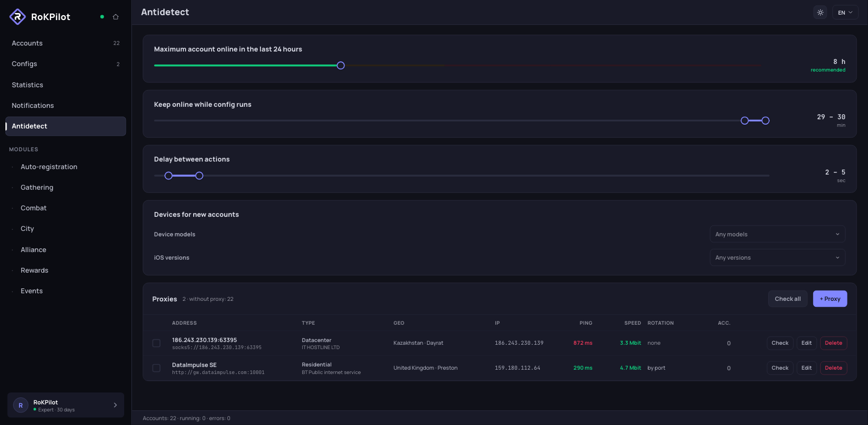Click the R avatar in the profile card
This screenshot has height=425, width=868.
point(21,405)
